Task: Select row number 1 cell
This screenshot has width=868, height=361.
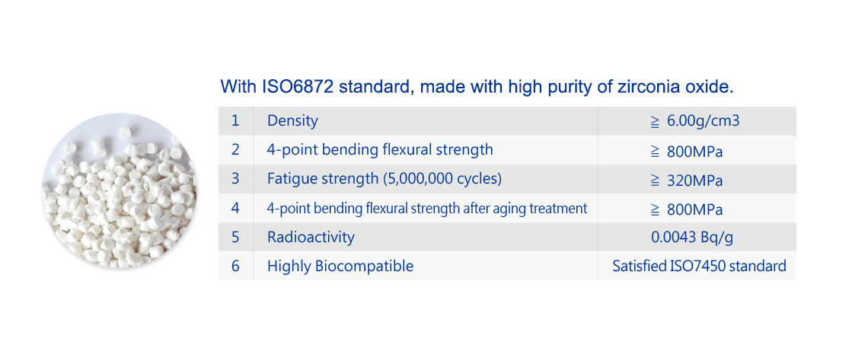Action: tap(236, 120)
